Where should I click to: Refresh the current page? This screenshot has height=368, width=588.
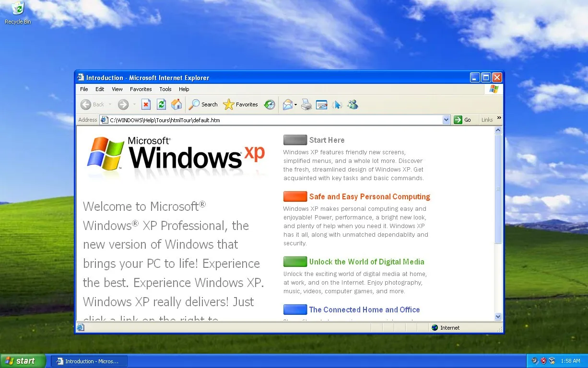tap(161, 104)
